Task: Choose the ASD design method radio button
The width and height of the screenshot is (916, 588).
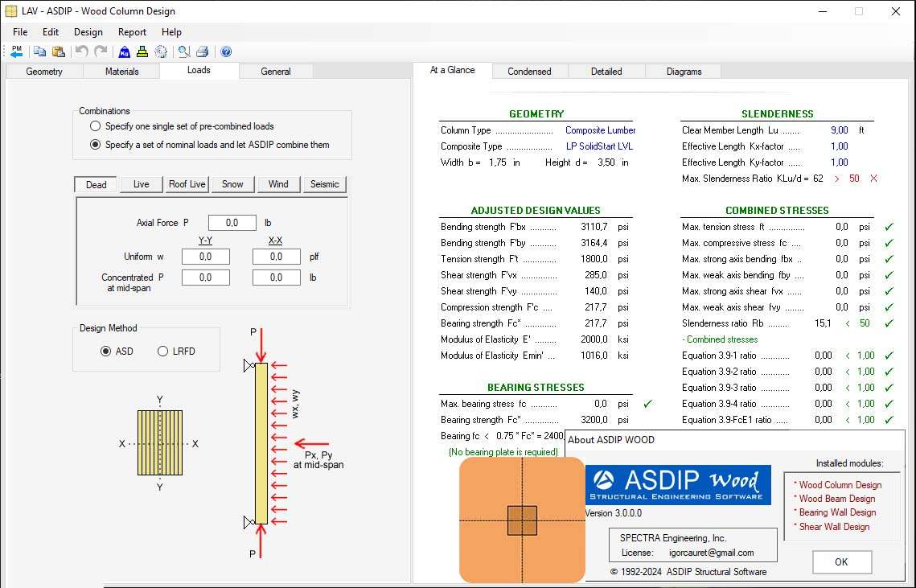Action: pos(106,352)
